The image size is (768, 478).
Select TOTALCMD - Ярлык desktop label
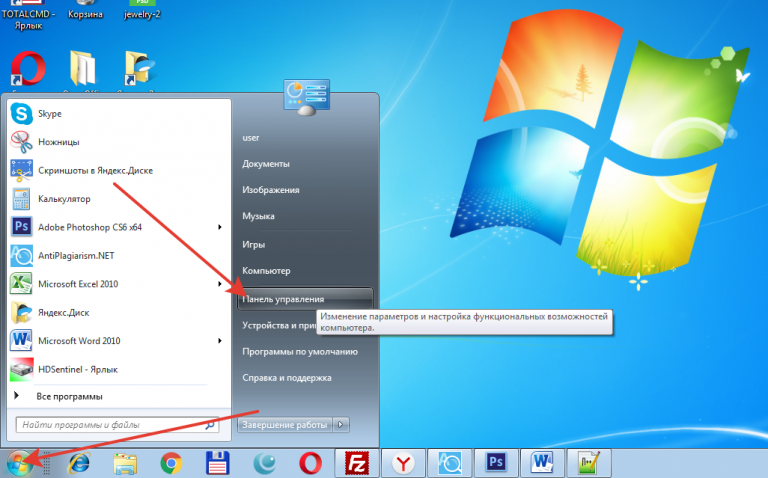click(x=28, y=20)
